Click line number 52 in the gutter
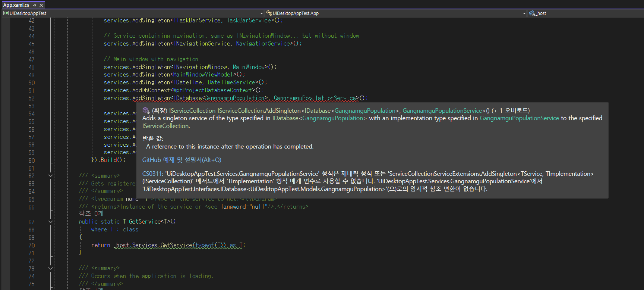 31,98
